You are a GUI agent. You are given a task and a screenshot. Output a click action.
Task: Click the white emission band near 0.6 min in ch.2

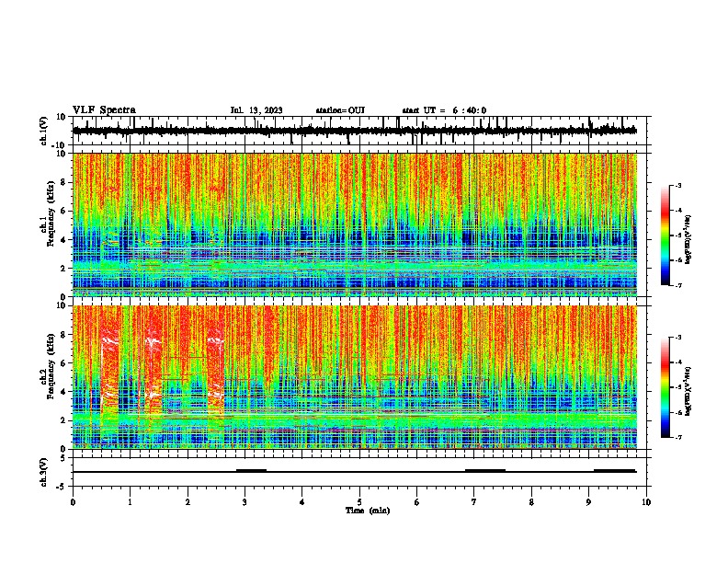point(110,340)
